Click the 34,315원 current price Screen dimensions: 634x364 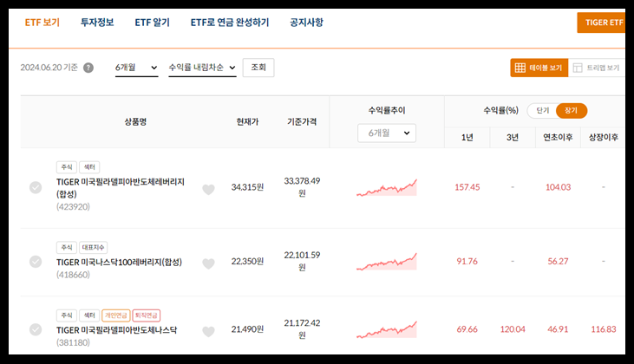pos(247,187)
